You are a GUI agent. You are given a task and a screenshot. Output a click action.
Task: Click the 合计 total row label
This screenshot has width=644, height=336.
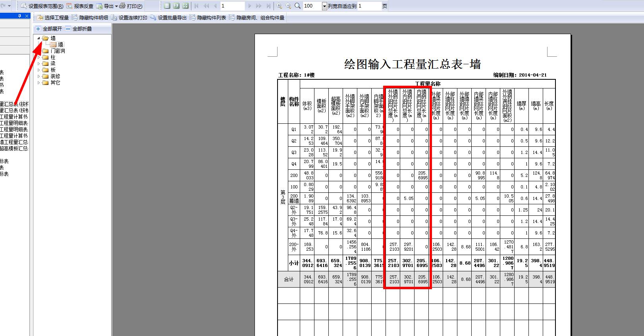coord(289,279)
